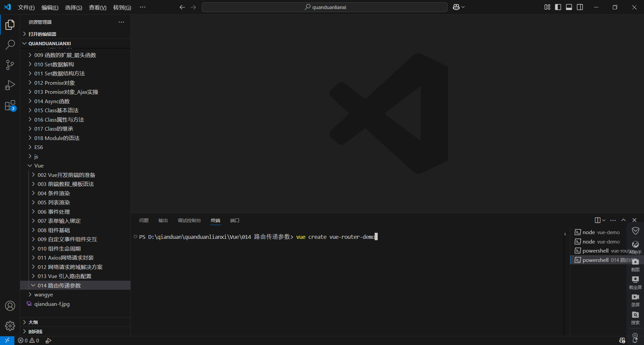
Task: Open Customize Layout button in title bar
Action: 547,7
